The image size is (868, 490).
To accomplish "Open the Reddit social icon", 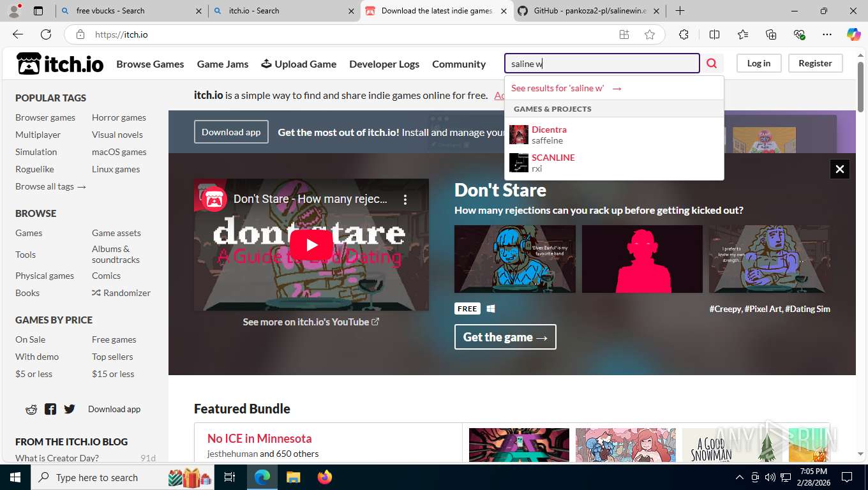I will coord(31,410).
